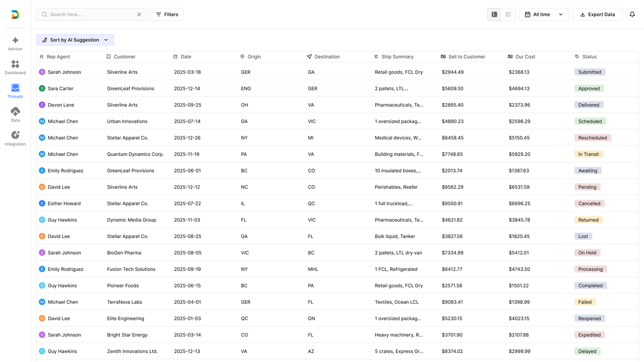The width and height of the screenshot is (644, 362).
Task: Select the Quantum Dynamics Corp. customer row
Action: (135, 154)
